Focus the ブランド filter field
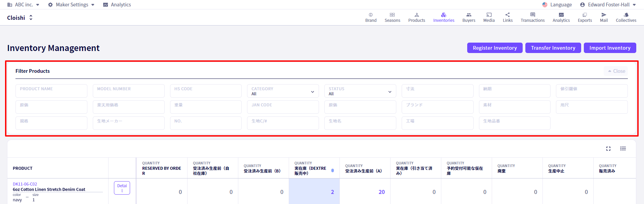This screenshot has height=204, width=644. [437, 107]
